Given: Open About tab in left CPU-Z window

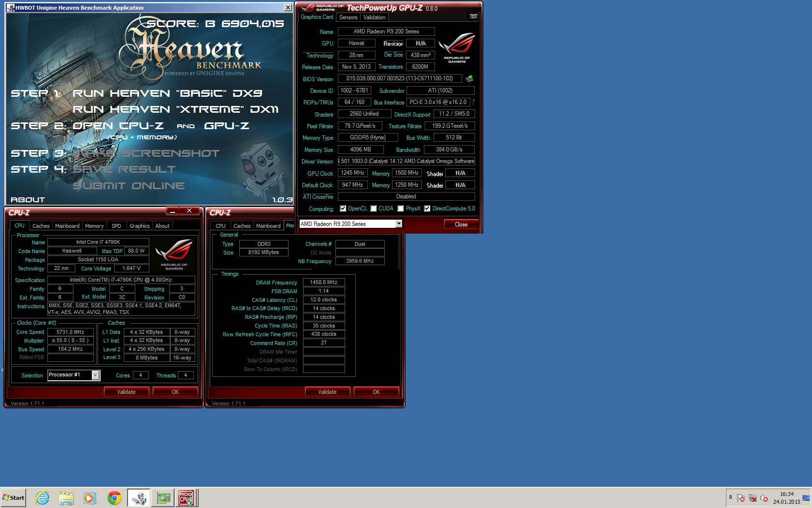Looking at the screenshot, I should pyautogui.click(x=162, y=226).
